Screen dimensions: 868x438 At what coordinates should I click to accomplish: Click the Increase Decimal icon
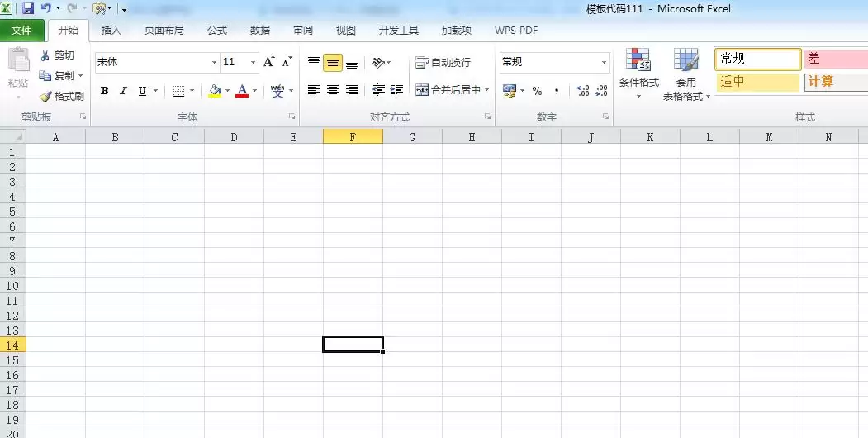click(x=582, y=90)
